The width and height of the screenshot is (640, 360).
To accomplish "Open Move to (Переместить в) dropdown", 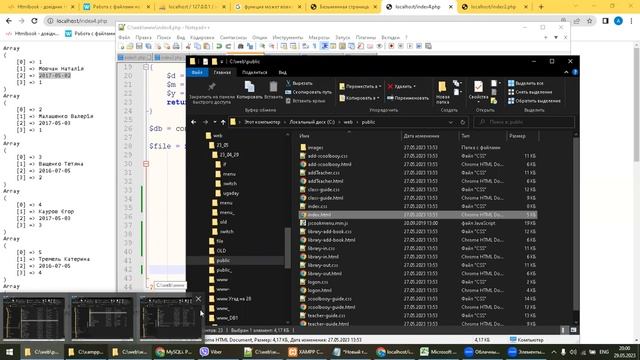I will (360, 87).
